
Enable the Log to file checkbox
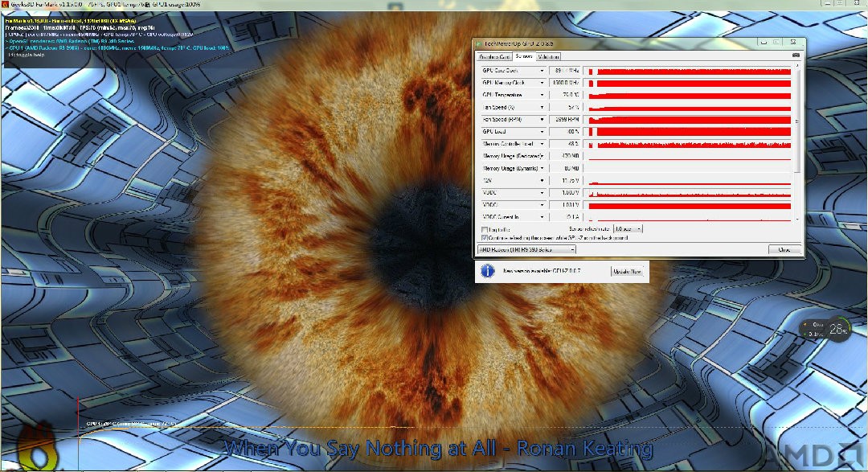485,229
